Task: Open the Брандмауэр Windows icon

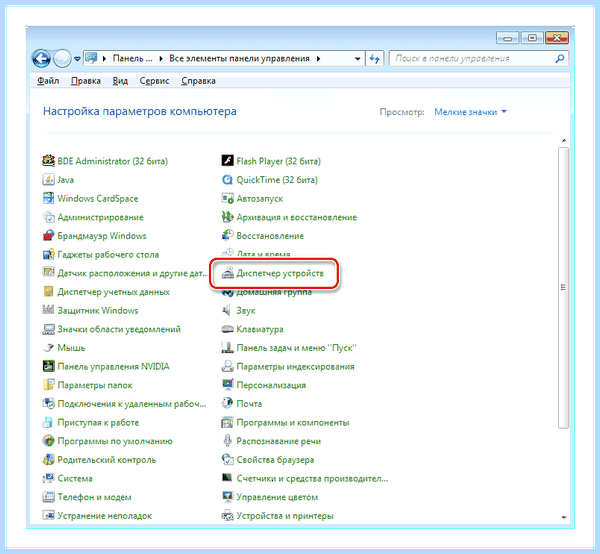Action: tap(48, 236)
